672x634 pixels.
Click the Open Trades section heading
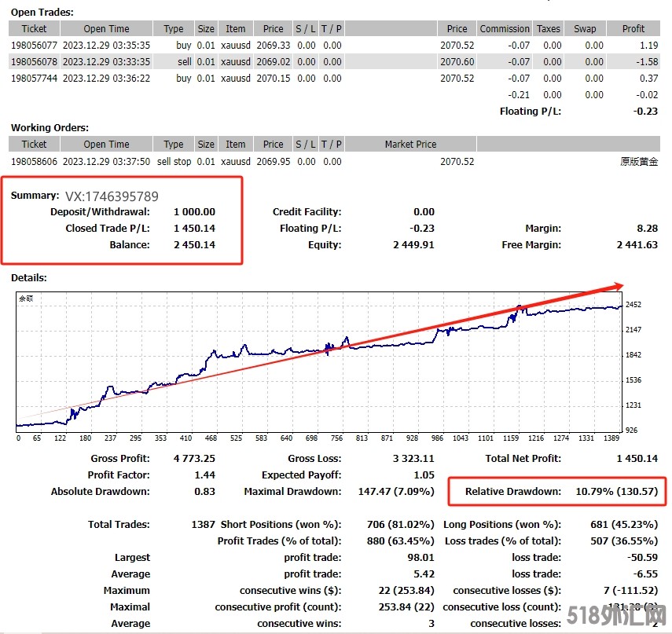click(42, 13)
